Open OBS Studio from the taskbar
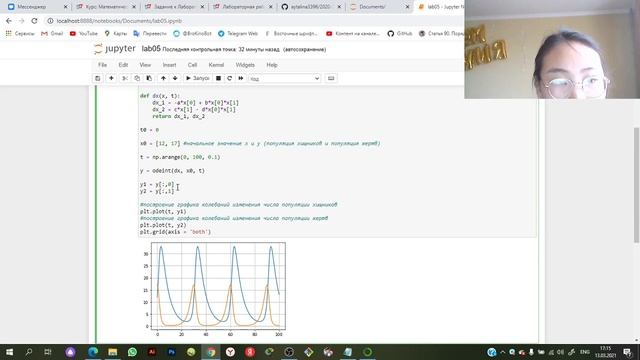Screen dimensions: 640x360 tap(289, 352)
